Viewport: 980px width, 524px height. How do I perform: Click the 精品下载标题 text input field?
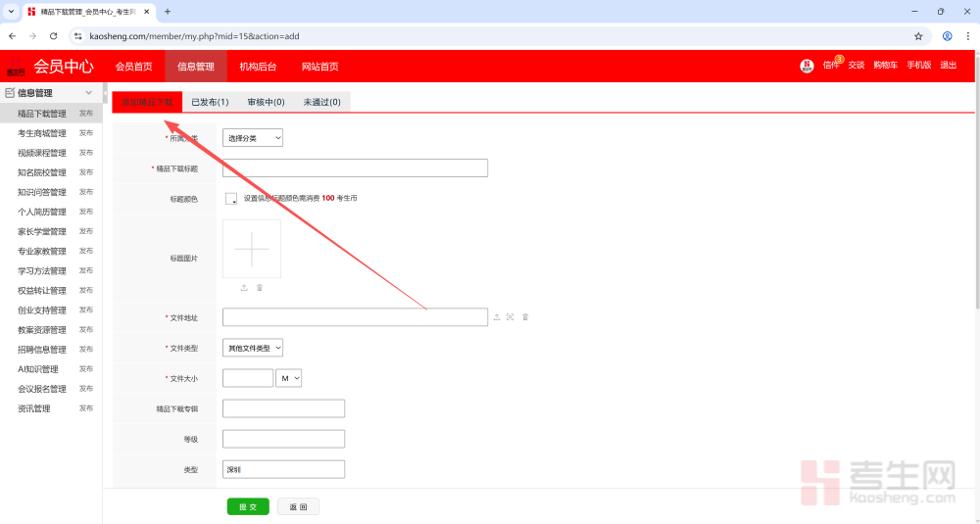coord(355,168)
